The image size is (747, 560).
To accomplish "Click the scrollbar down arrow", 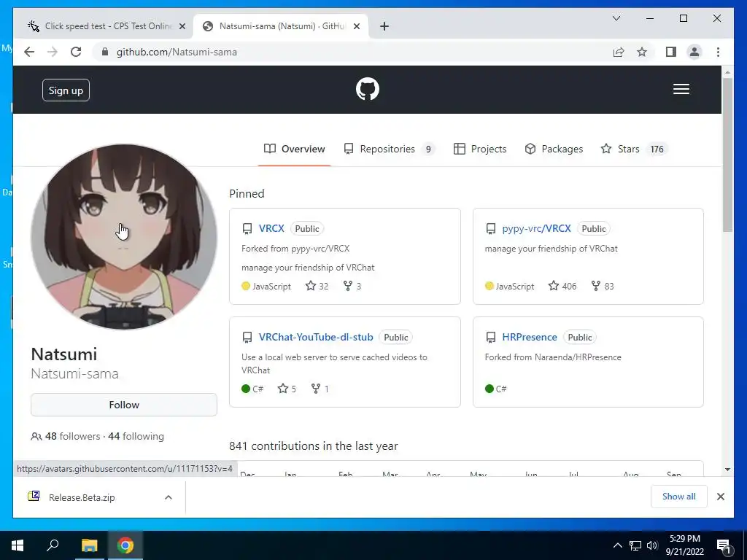I will (x=727, y=470).
